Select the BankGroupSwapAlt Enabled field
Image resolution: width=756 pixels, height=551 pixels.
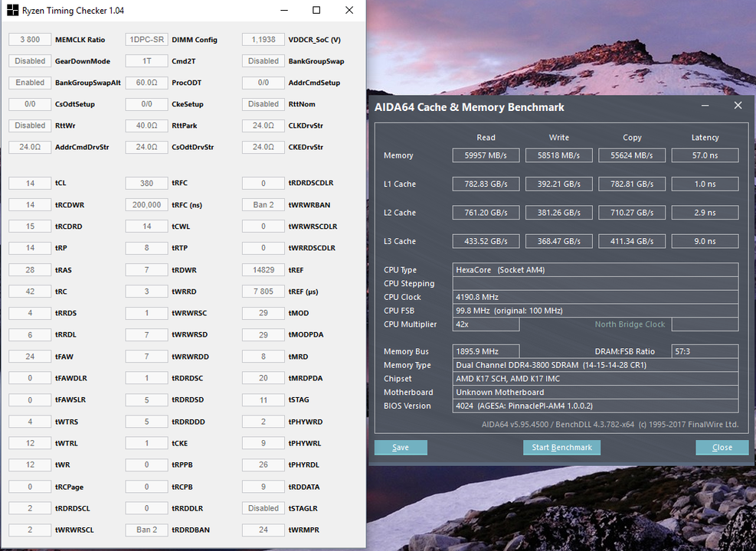pos(30,83)
